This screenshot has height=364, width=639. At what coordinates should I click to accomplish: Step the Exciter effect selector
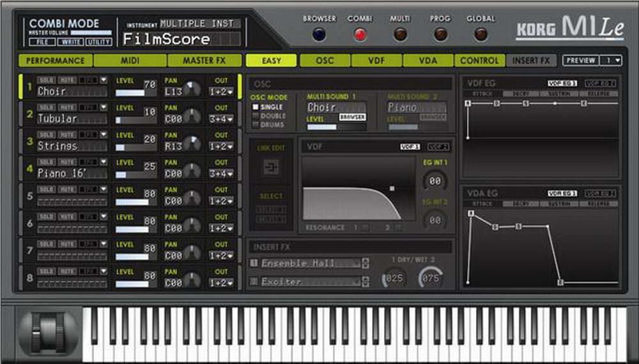tap(365, 282)
